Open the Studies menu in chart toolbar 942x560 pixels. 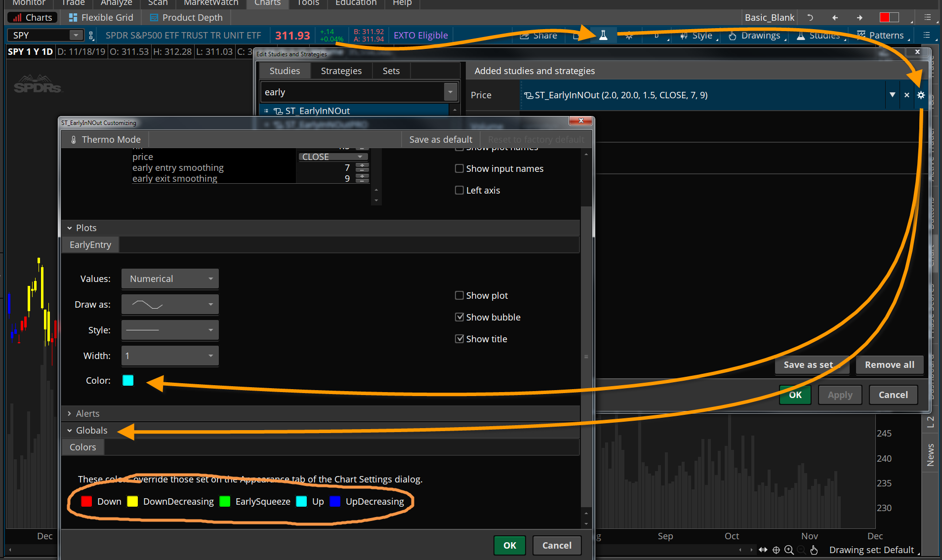tap(819, 36)
